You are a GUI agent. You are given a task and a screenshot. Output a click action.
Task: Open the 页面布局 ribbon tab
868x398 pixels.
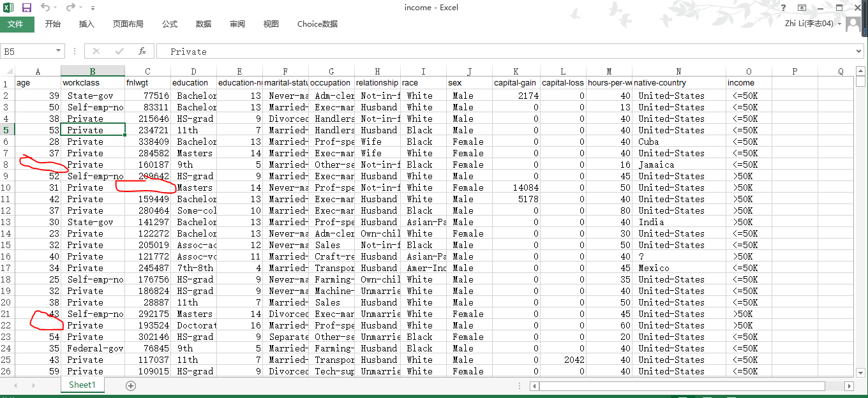tap(128, 24)
